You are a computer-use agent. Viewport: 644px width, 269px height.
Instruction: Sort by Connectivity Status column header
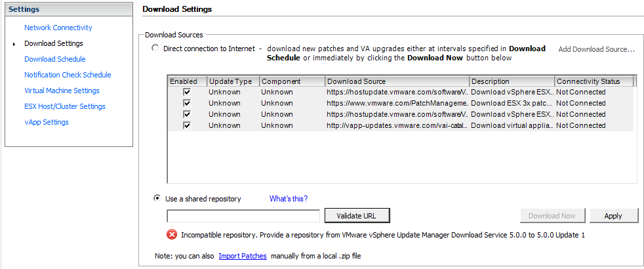coord(594,81)
